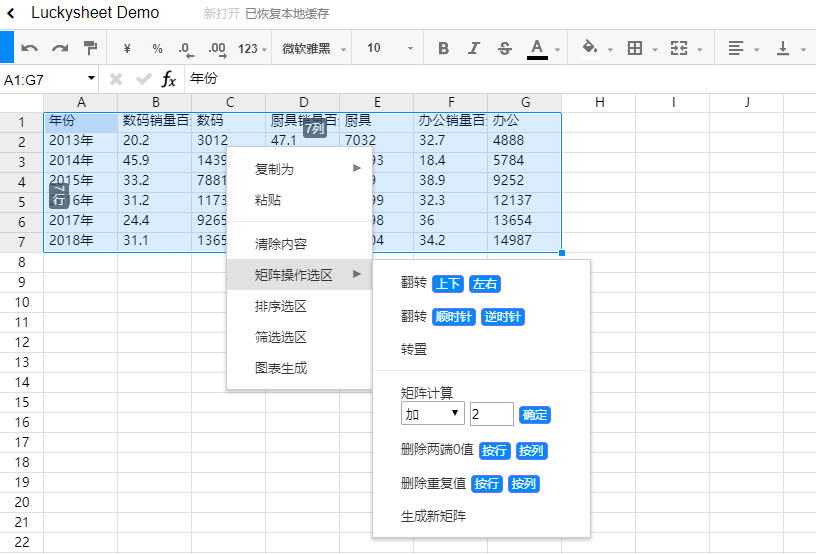Click the 顺时针 rotate button
This screenshot has height=554, width=816.
(454, 317)
